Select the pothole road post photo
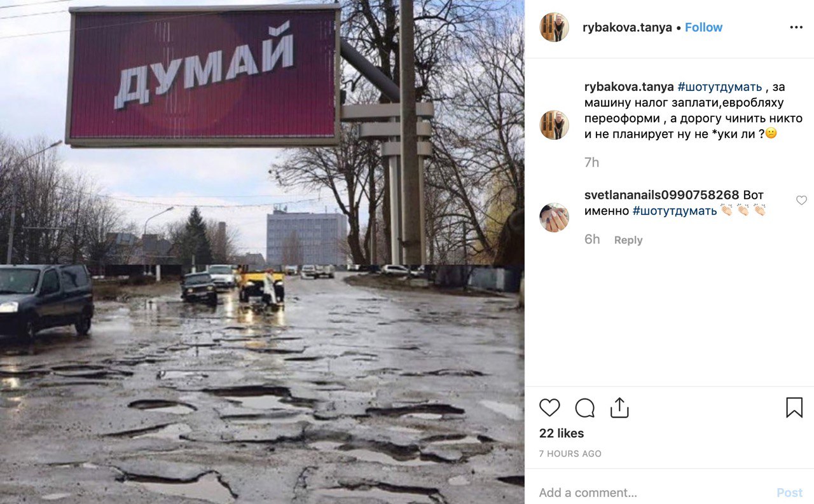 coord(262,252)
